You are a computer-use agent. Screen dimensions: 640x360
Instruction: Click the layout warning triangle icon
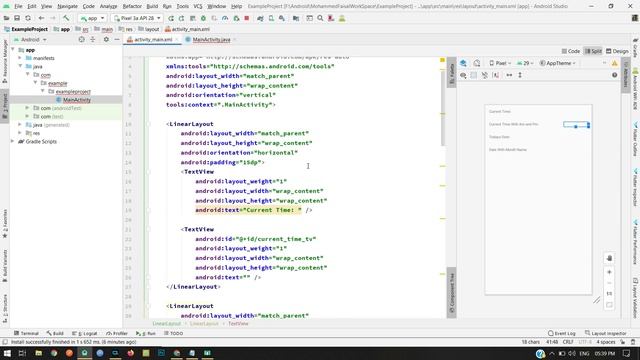click(x=614, y=63)
